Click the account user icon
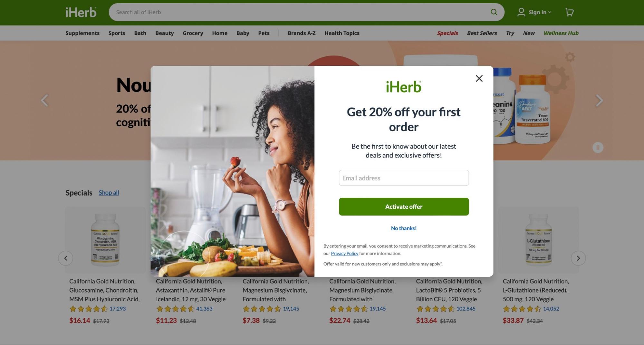 (x=521, y=12)
